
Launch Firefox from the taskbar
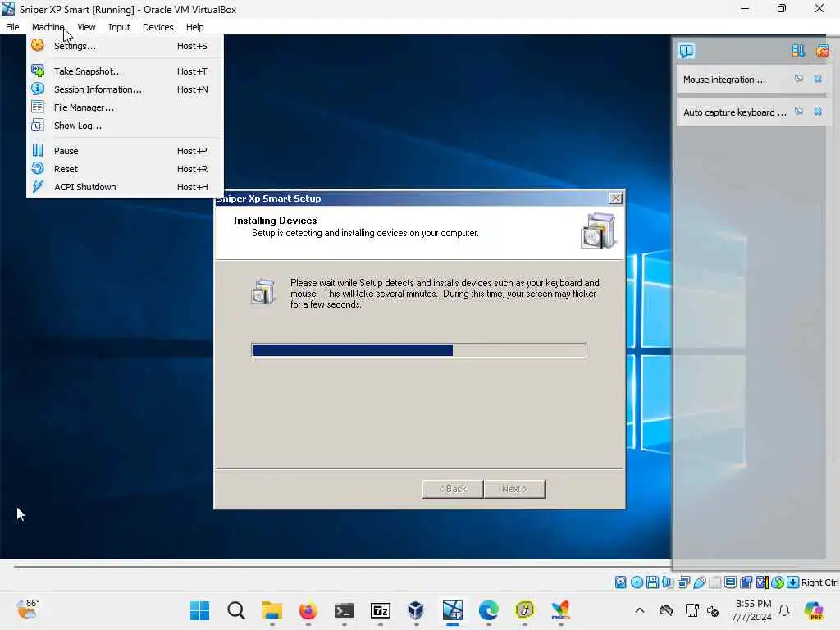coord(308,610)
